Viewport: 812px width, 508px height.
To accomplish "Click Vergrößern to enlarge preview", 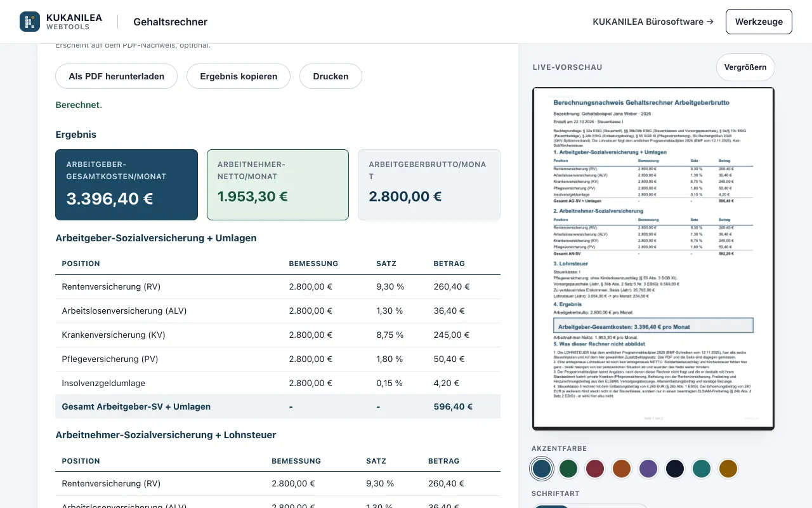I will 745,67.
